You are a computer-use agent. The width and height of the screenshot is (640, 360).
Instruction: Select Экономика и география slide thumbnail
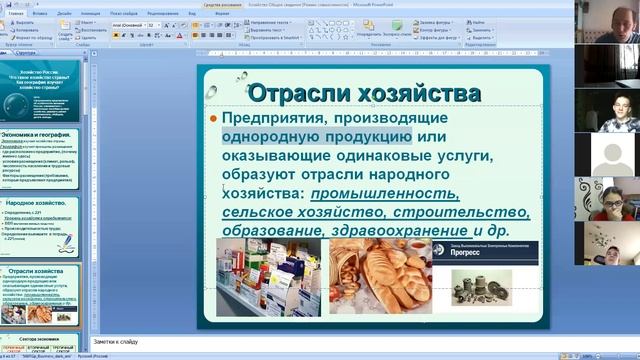[40, 159]
